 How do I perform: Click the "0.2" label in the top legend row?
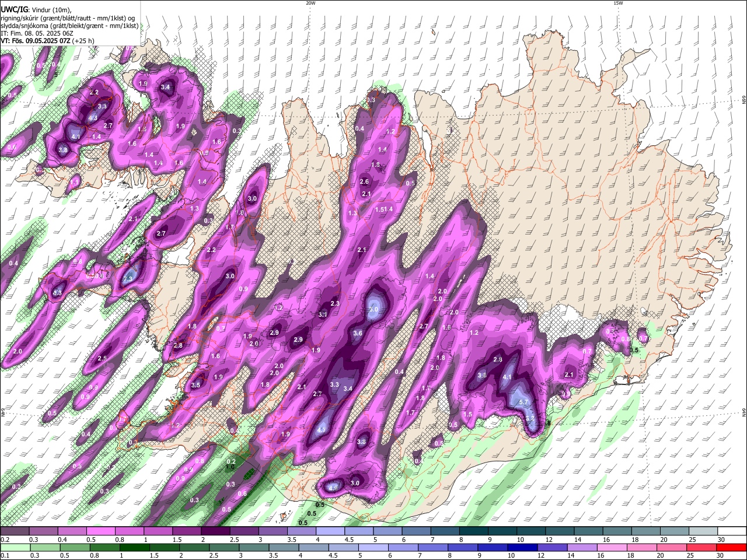(x=5, y=540)
